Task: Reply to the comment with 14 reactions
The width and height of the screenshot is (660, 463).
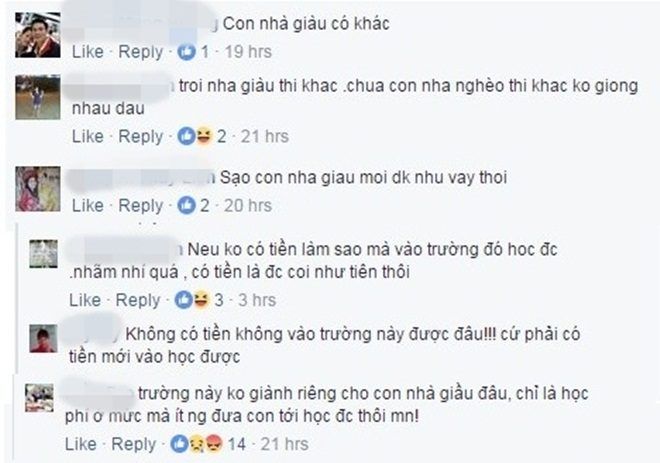Action: [134, 443]
